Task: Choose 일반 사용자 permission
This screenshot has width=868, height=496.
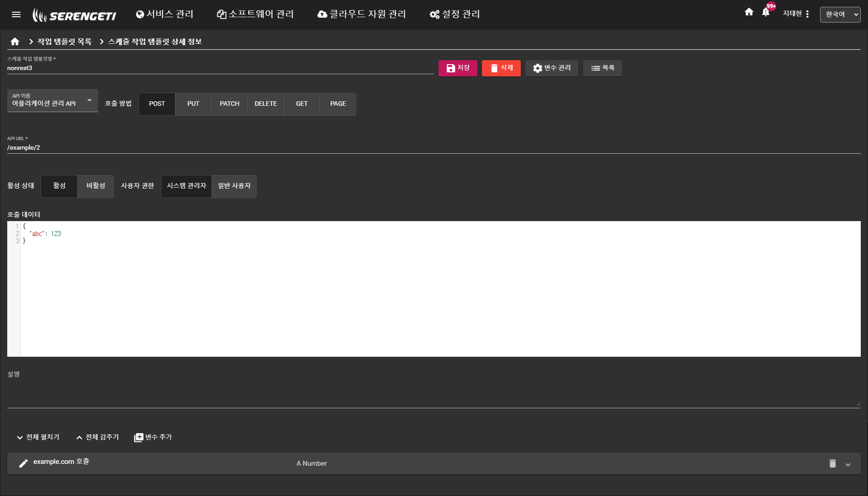Action: [x=234, y=186]
